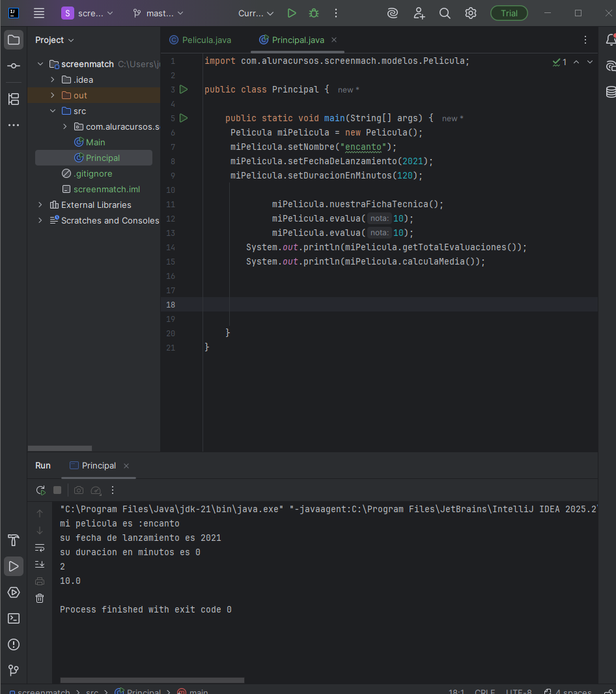
Task: Click the run gutter arrow beside class Principal
Action: point(184,89)
